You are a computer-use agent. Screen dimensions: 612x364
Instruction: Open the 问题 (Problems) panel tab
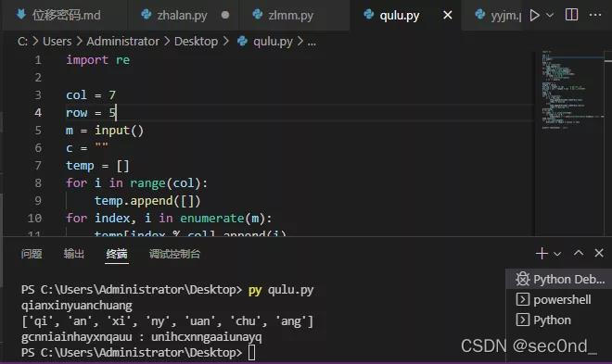click(x=32, y=254)
